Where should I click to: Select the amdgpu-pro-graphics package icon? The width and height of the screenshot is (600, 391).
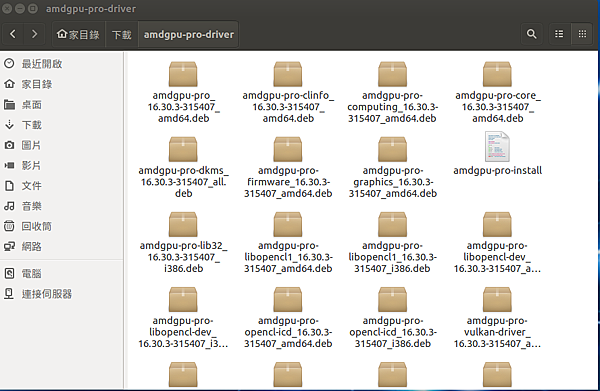(x=392, y=149)
